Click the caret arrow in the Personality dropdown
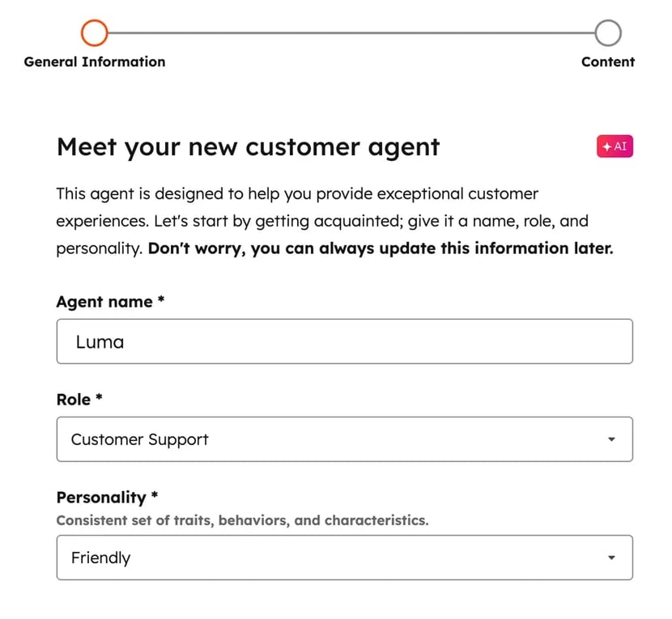 coord(611,558)
